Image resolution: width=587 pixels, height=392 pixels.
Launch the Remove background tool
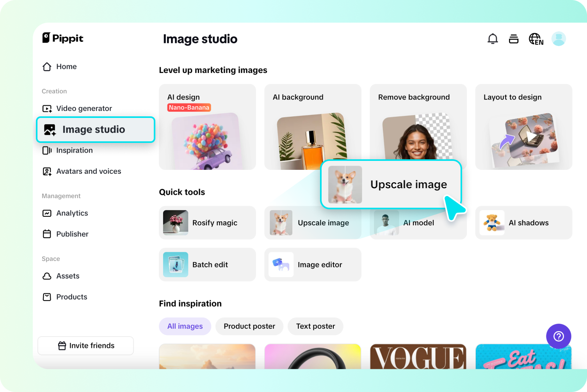(418, 127)
